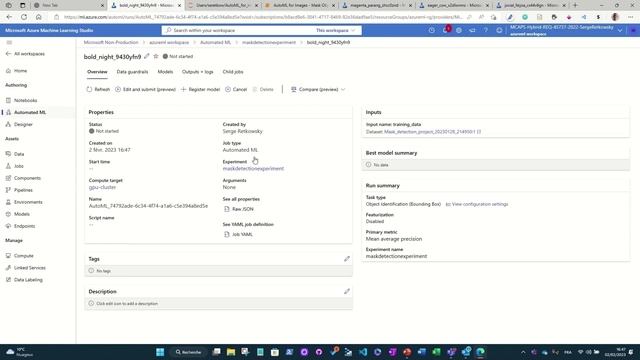
Task: Toggle the hamburger navigation menu
Action: pyautogui.click(x=9, y=42)
